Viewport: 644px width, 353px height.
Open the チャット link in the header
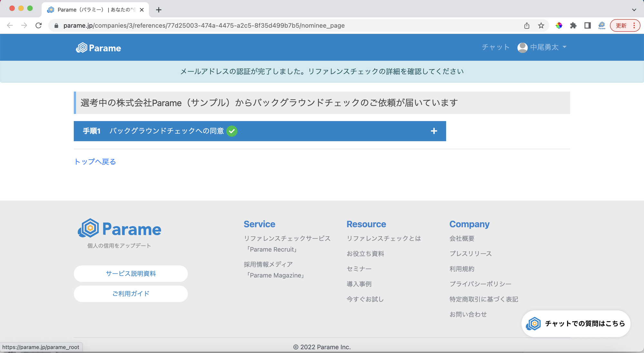tap(496, 47)
